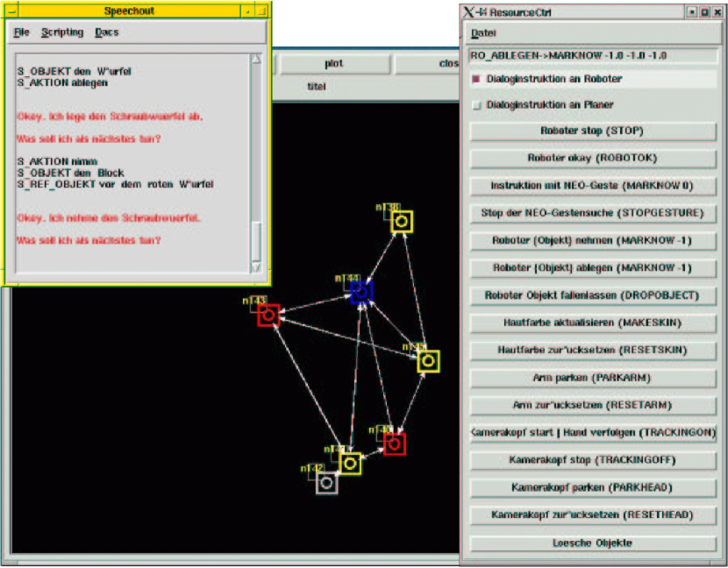The width and height of the screenshot is (728, 568).
Task: Click the Roboter stop (STOP) button
Action: pos(592,131)
